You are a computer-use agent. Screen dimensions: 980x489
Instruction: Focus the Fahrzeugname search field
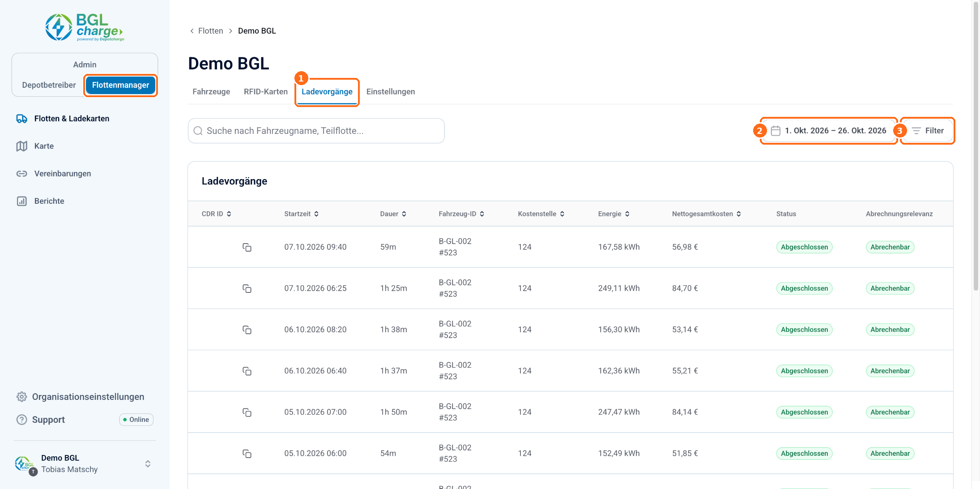pos(316,131)
